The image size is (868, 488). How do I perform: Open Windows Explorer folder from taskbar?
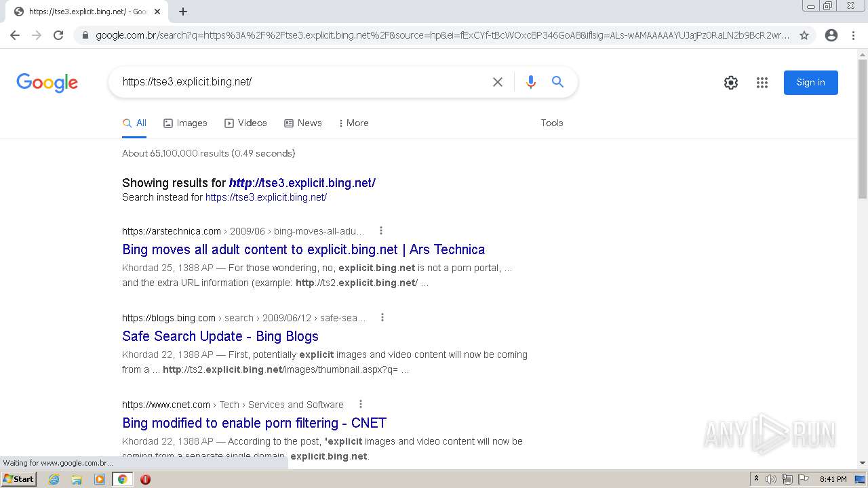point(77,479)
